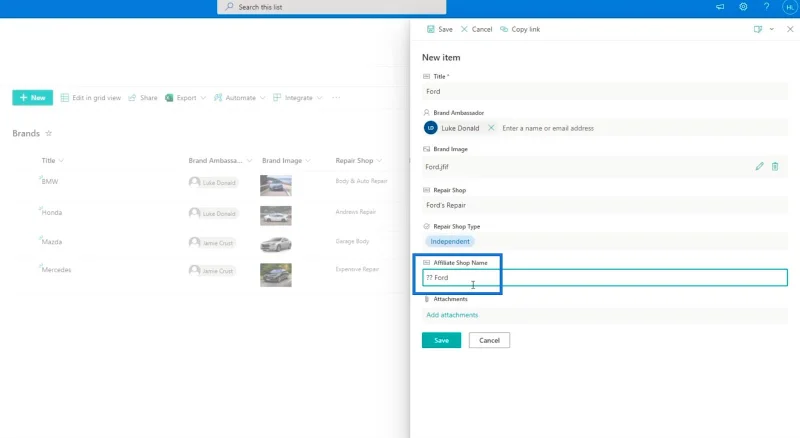The height and width of the screenshot is (438, 800).
Task: Click the Honda brand image thumbnail
Action: pyautogui.click(x=276, y=216)
